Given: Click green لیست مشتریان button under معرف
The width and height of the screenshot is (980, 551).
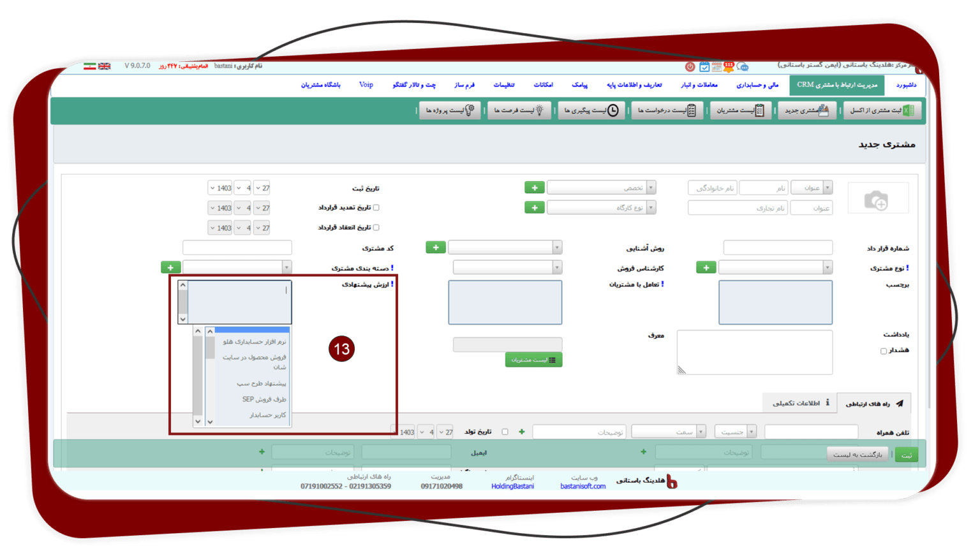Looking at the screenshot, I should pyautogui.click(x=533, y=360).
